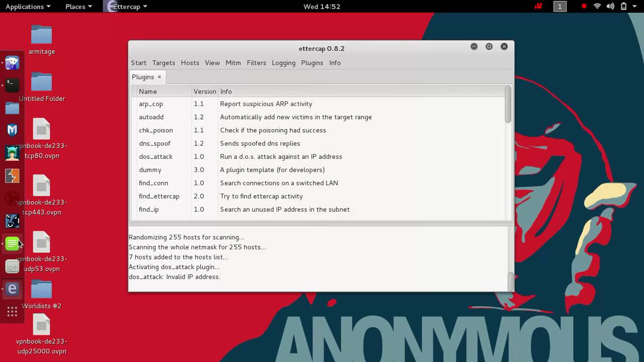Select the arp_cop plugin row
The width and height of the screenshot is (644, 362).
pyautogui.click(x=318, y=104)
